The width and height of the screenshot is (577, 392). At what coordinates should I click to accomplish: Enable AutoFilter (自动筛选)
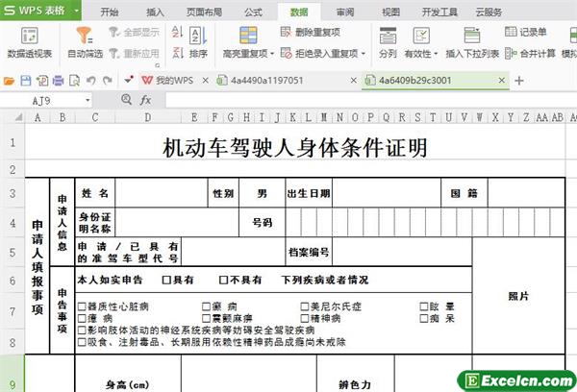(85, 42)
